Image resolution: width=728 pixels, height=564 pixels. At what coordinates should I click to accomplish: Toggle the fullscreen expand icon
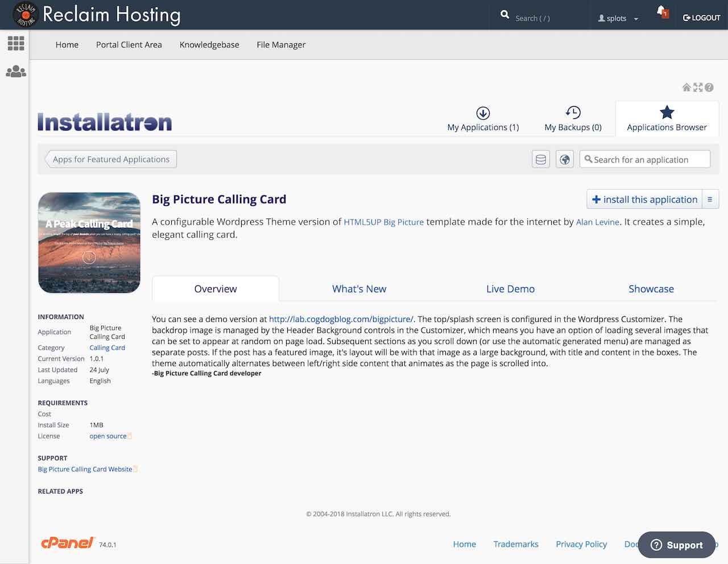(698, 88)
